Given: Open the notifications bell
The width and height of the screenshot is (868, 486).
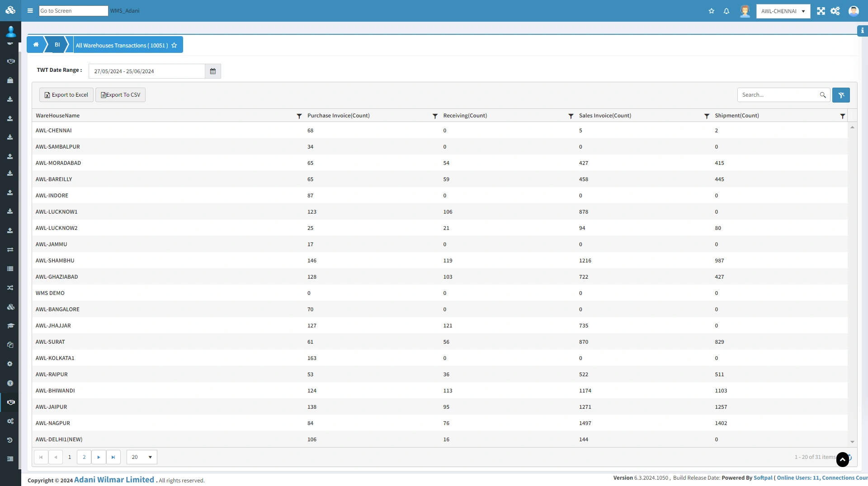Looking at the screenshot, I should (x=726, y=11).
